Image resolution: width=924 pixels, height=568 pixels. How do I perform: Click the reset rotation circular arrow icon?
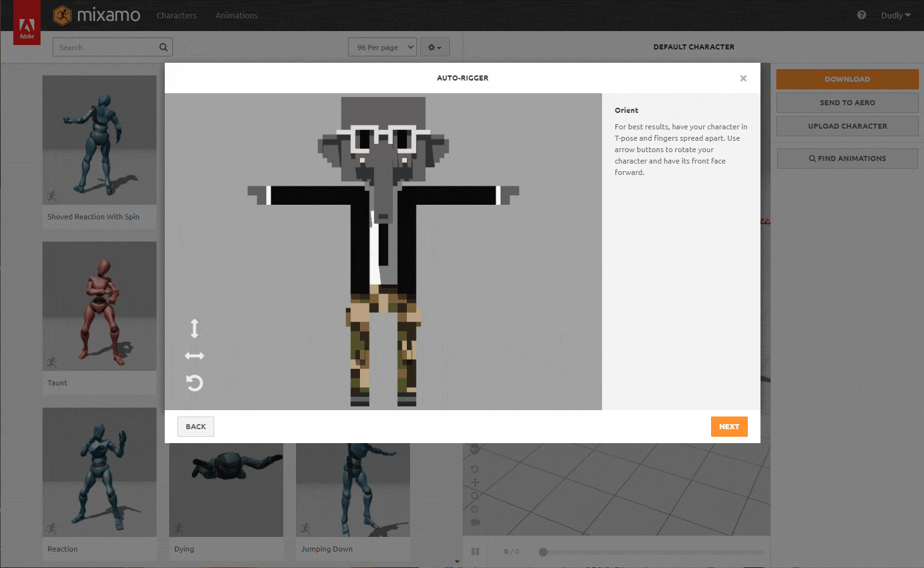tap(195, 383)
